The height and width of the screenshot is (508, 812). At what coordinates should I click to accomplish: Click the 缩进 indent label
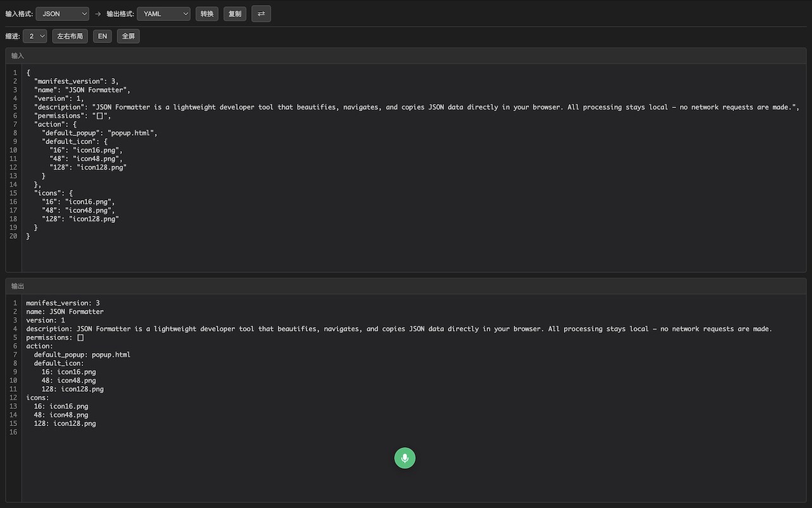(x=13, y=36)
